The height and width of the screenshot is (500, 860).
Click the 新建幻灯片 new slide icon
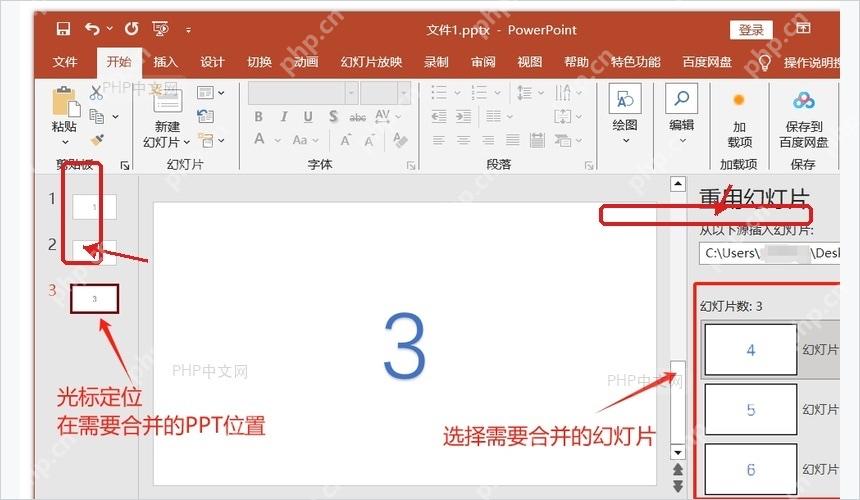click(168, 100)
